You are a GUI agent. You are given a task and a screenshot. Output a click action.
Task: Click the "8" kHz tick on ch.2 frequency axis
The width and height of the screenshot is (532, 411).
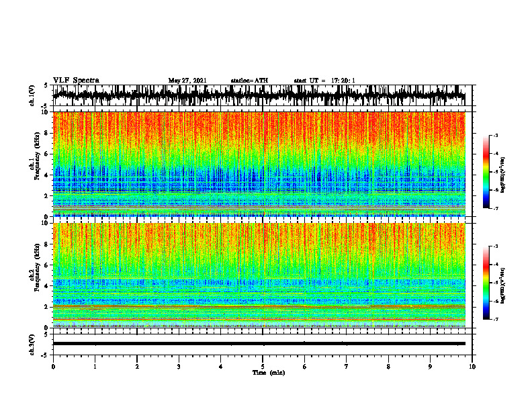[x=47, y=244]
